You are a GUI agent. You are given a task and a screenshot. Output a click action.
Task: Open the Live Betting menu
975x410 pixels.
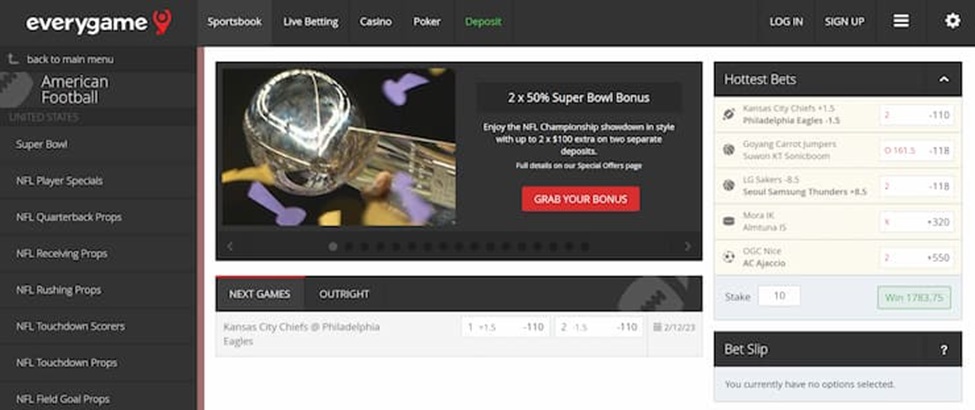310,22
